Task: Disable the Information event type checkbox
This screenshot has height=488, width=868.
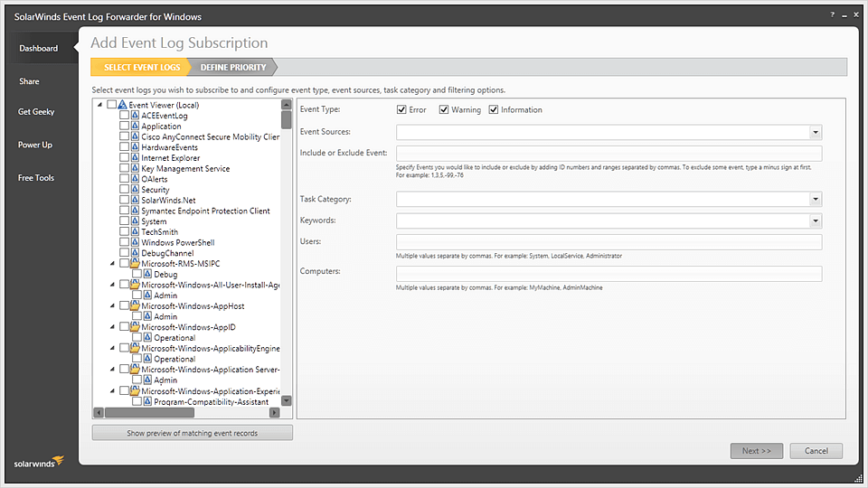Action: click(494, 110)
